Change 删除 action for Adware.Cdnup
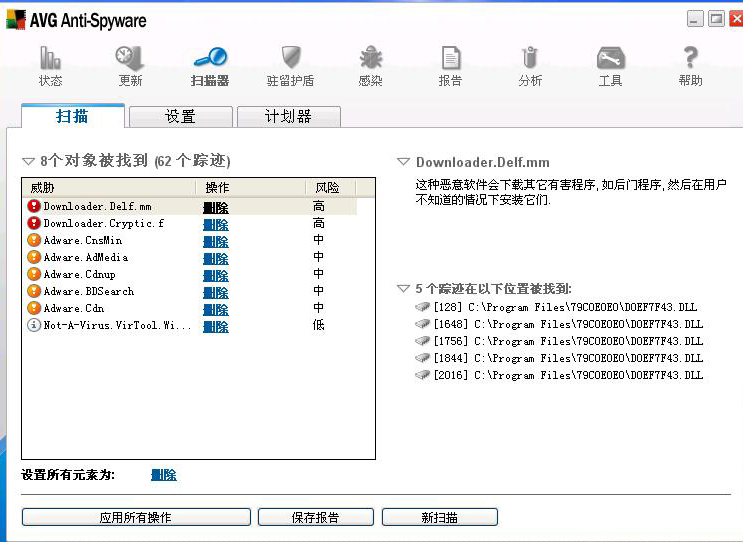The height and width of the screenshot is (542, 743). [216, 276]
